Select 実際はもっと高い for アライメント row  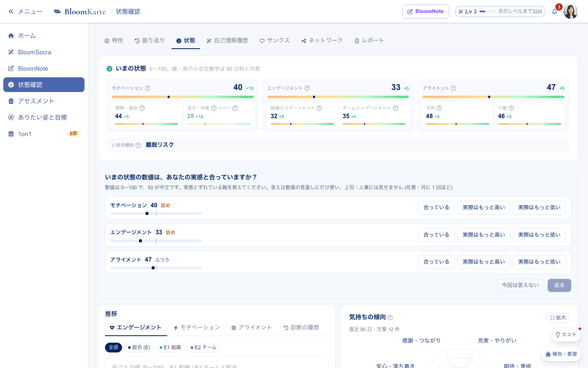[484, 262]
